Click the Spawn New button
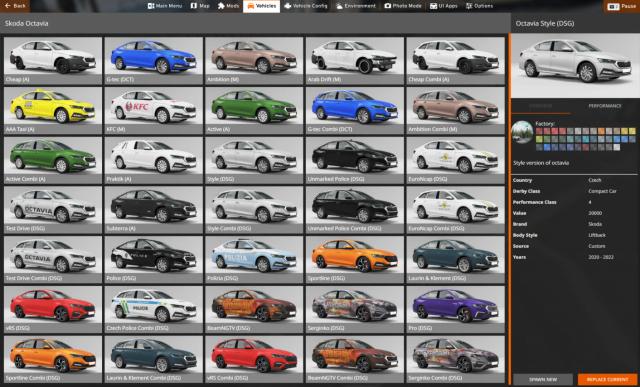640x387 pixels. pyautogui.click(x=543, y=379)
